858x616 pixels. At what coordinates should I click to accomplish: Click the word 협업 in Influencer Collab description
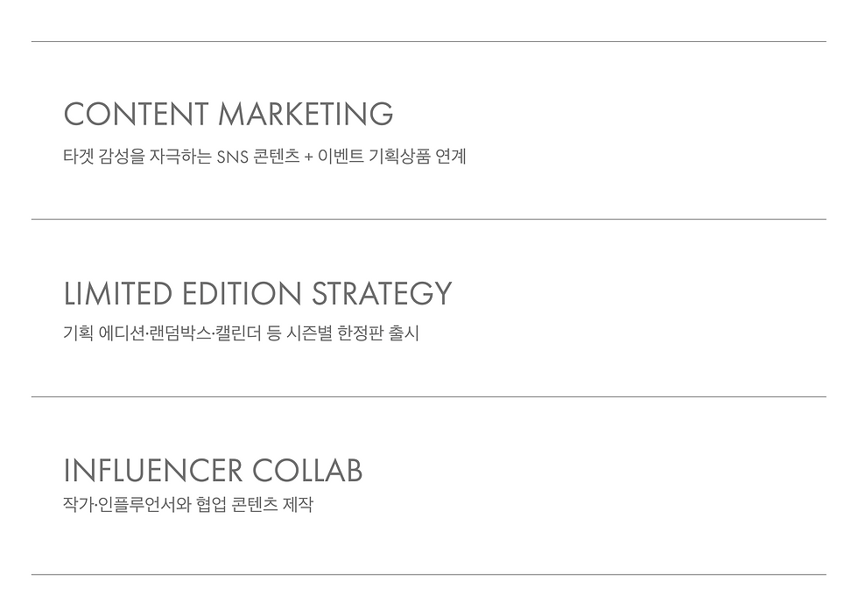[x=210, y=505]
